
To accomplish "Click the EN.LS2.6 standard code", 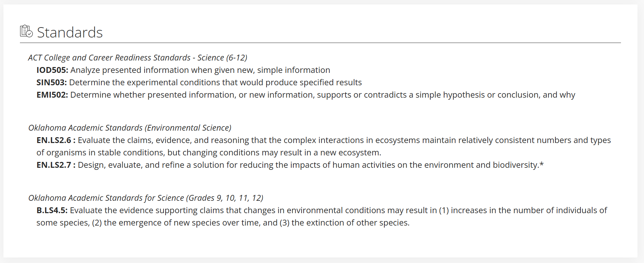I will [54, 140].
